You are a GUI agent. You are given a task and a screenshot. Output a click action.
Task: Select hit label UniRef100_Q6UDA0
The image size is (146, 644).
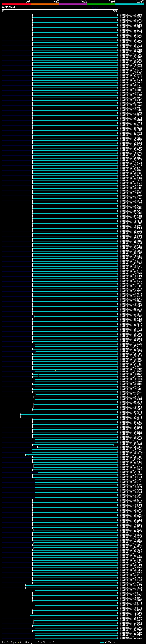(131, 37)
